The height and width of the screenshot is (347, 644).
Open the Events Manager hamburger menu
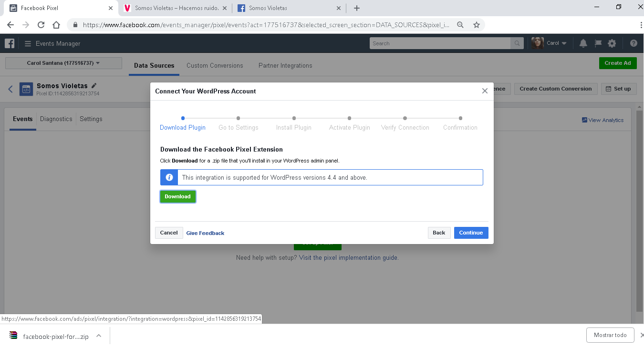[28, 43]
